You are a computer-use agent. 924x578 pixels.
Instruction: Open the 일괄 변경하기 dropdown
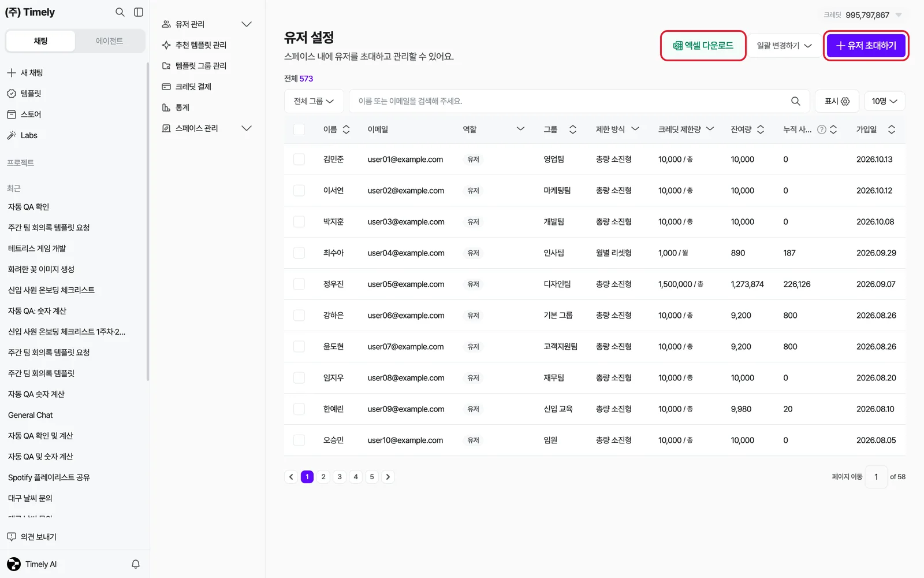[x=784, y=46]
